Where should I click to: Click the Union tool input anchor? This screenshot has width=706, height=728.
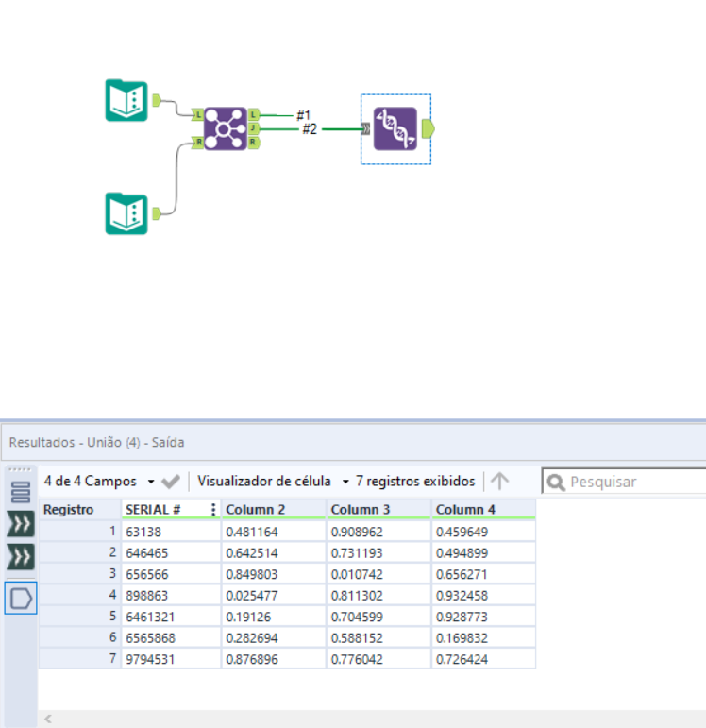pyautogui.click(x=366, y=128)
